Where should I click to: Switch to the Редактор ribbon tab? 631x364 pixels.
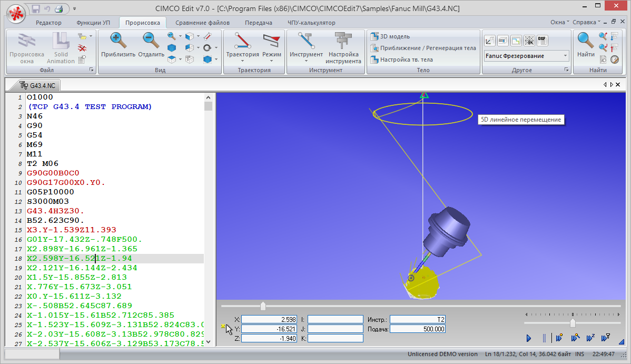tap(48, 23)
